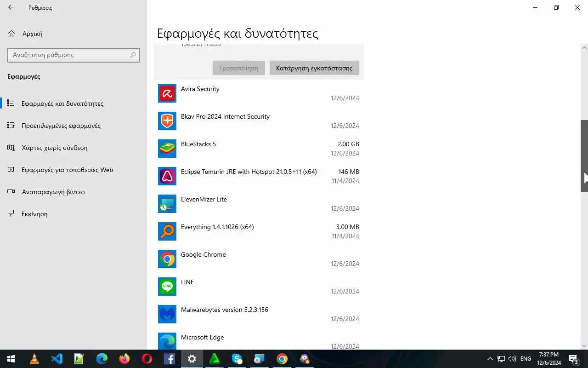Open Εφαρμογές και δυνατότητες section

[73, 103]
